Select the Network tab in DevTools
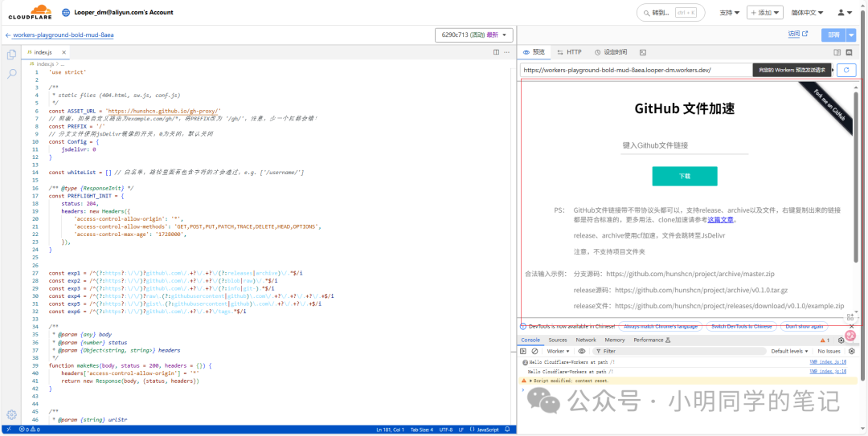 pos(586,340)
